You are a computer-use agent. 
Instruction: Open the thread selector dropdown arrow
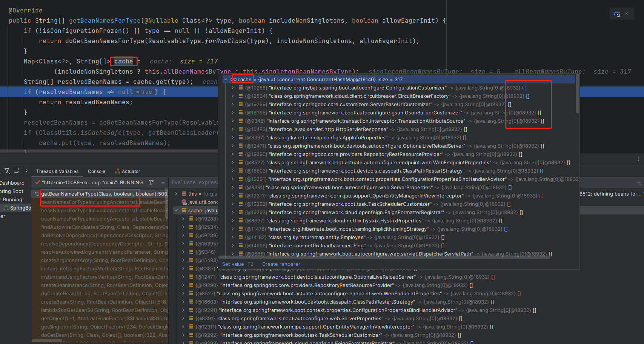(x=163, y=182)
